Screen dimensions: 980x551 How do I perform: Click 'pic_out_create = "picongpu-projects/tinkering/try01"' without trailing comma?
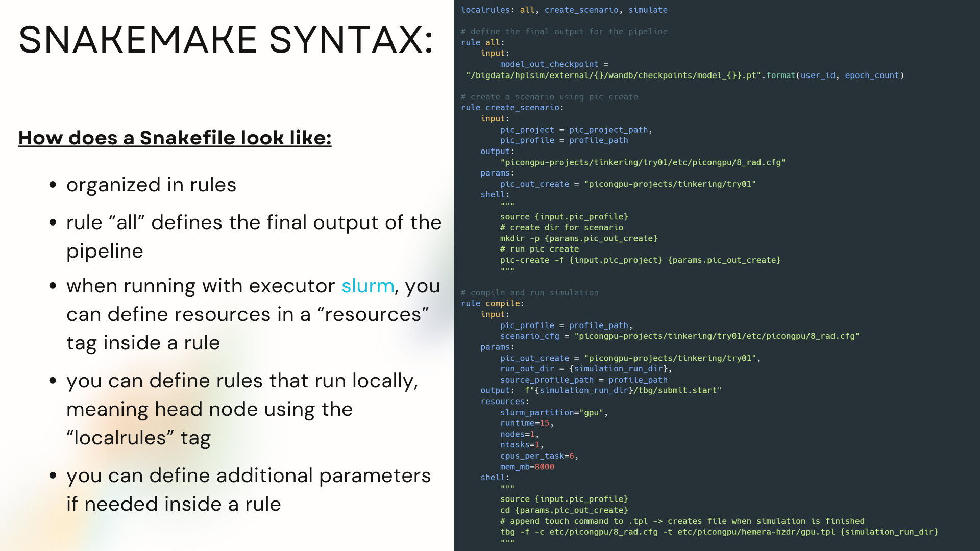click(628, 184)
